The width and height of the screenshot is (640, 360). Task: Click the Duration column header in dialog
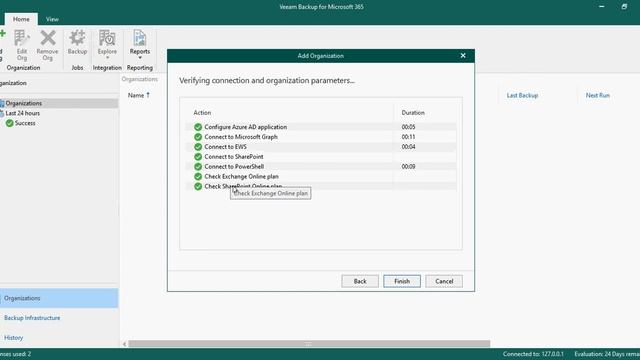(x=413, y=112)
